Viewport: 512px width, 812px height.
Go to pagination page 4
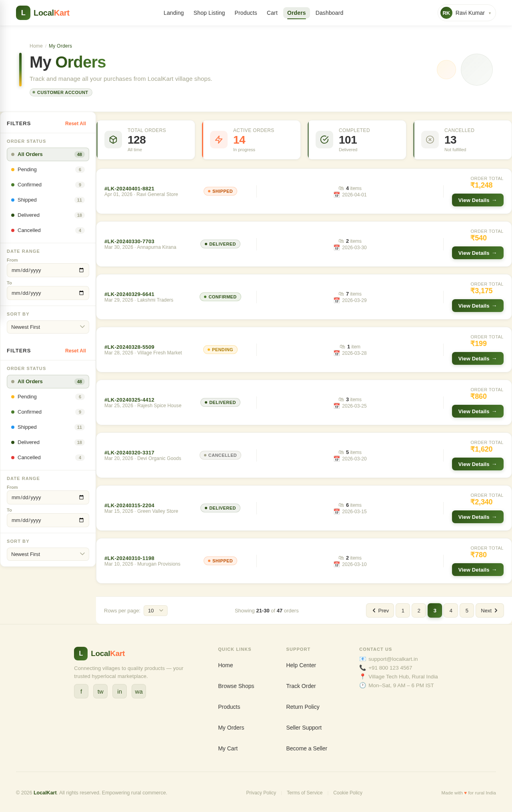coord(451,610)
